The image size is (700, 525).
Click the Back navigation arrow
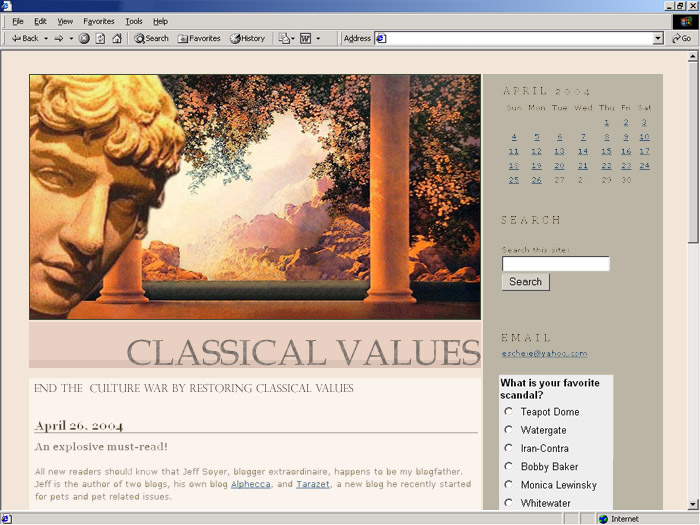[x=24, y=38]
